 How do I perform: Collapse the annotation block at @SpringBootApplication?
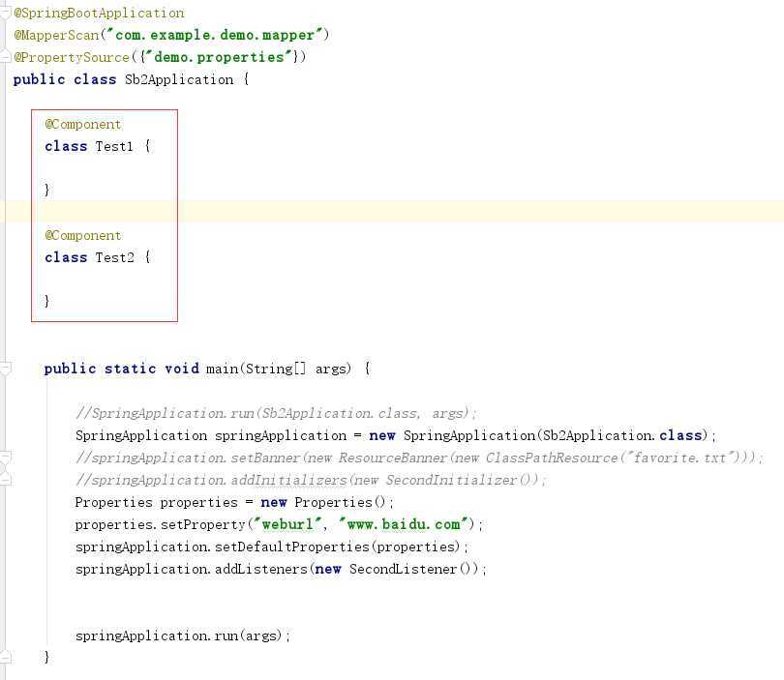[x=5, y=14]
